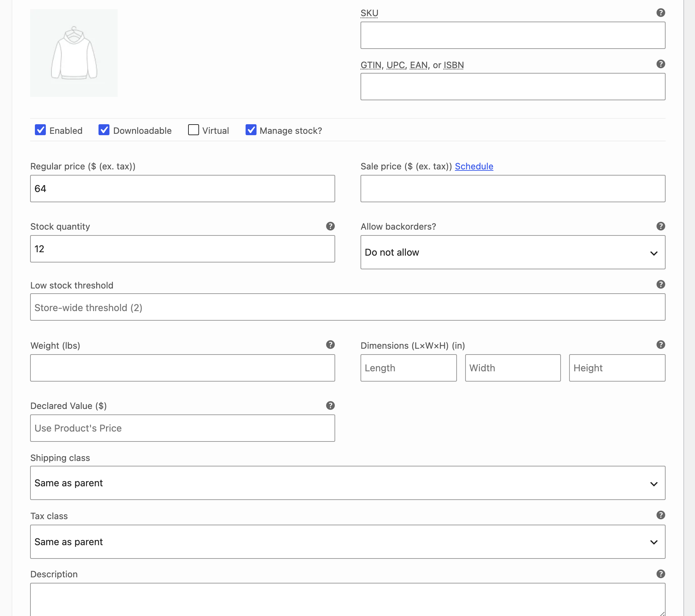Toggle the Downloadable checkbox
695x616 pixels.
[104, 130]
